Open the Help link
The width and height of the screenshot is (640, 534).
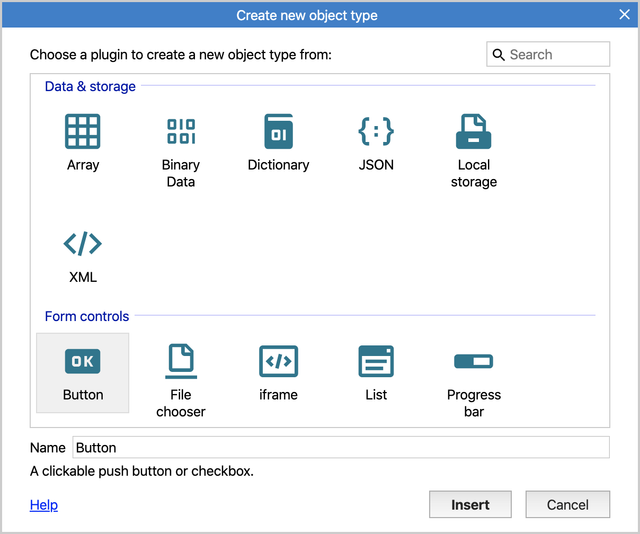coord(44,505)
